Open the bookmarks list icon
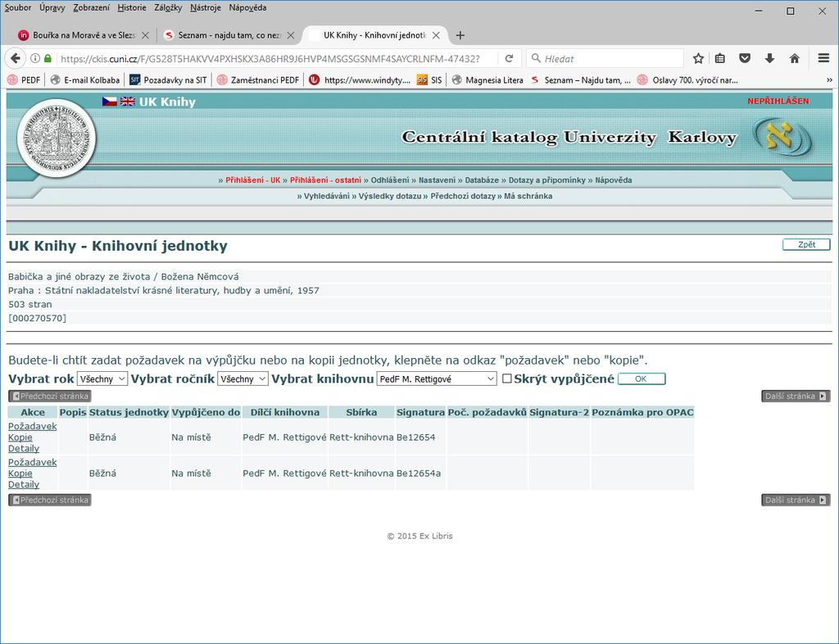This screenshot has height=644, width=839. (x=720, y=58)
